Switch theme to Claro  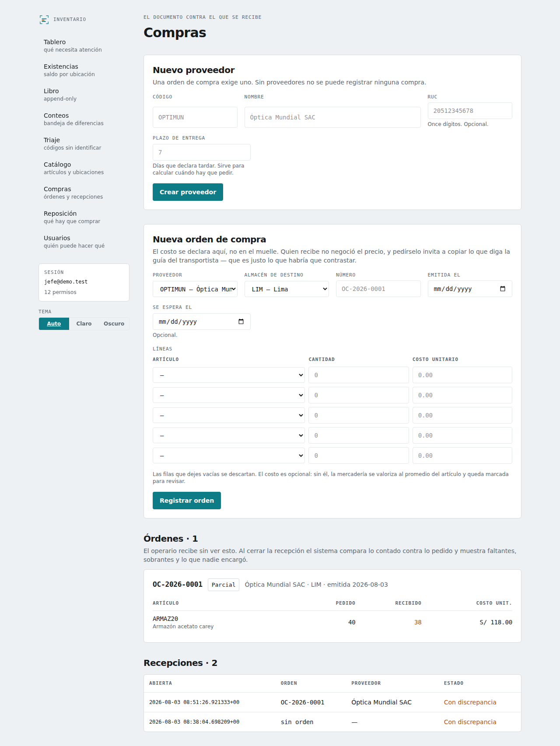point(84,324)
